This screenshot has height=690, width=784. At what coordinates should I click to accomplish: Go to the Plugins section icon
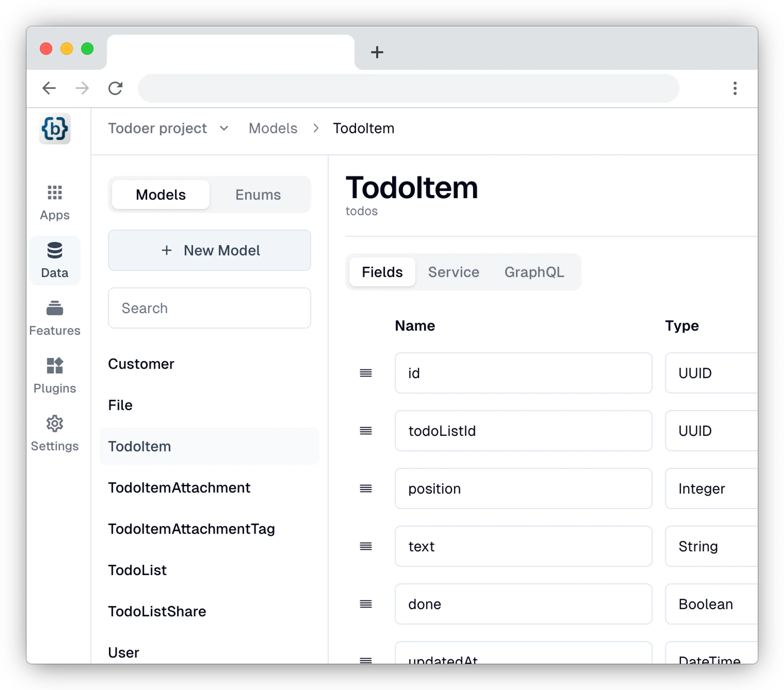click(x=54, y=365)
